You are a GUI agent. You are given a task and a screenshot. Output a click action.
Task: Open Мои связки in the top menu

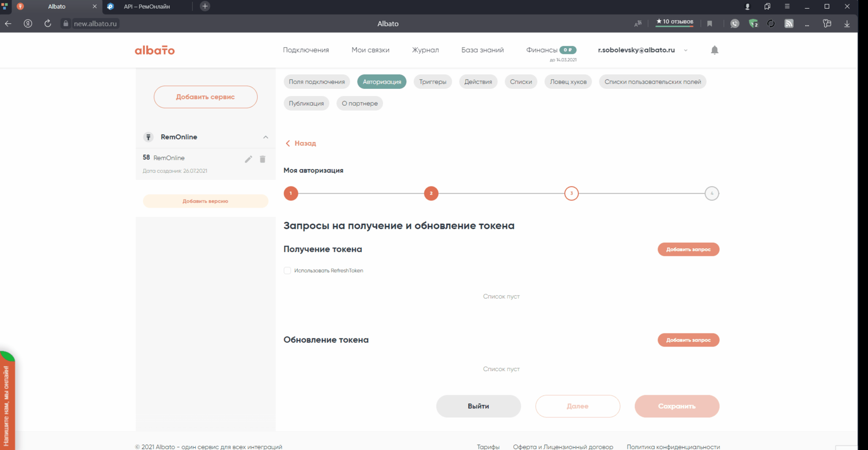point(370,50)
